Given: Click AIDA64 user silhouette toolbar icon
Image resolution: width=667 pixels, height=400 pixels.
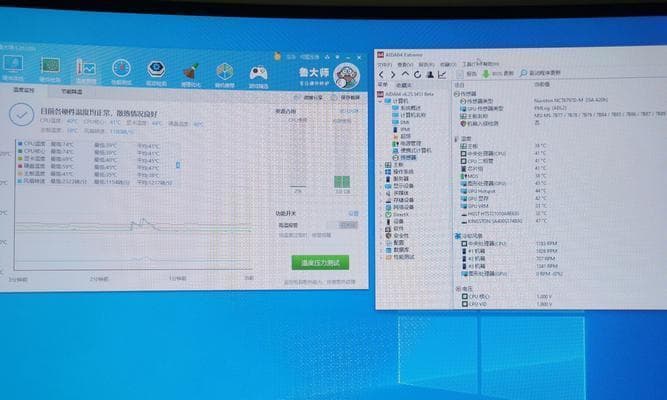Looking at the screenshot, I should 430,74.
